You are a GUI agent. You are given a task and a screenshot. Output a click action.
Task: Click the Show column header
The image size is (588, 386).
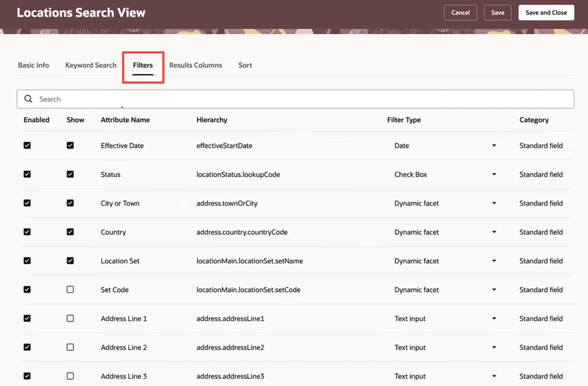[x=75, y=120]
